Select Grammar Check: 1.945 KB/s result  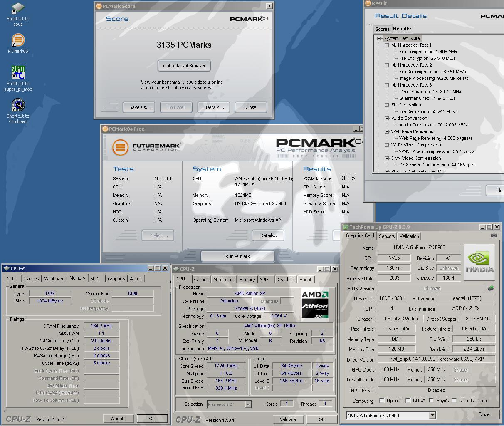pyautogui.click(x=427, y=98)
